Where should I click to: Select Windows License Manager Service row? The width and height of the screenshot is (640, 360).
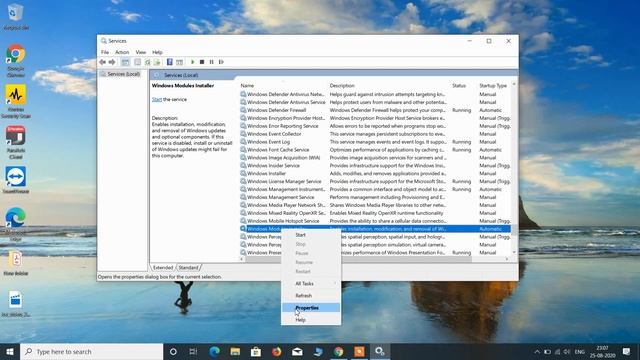[x=375, y=181]
